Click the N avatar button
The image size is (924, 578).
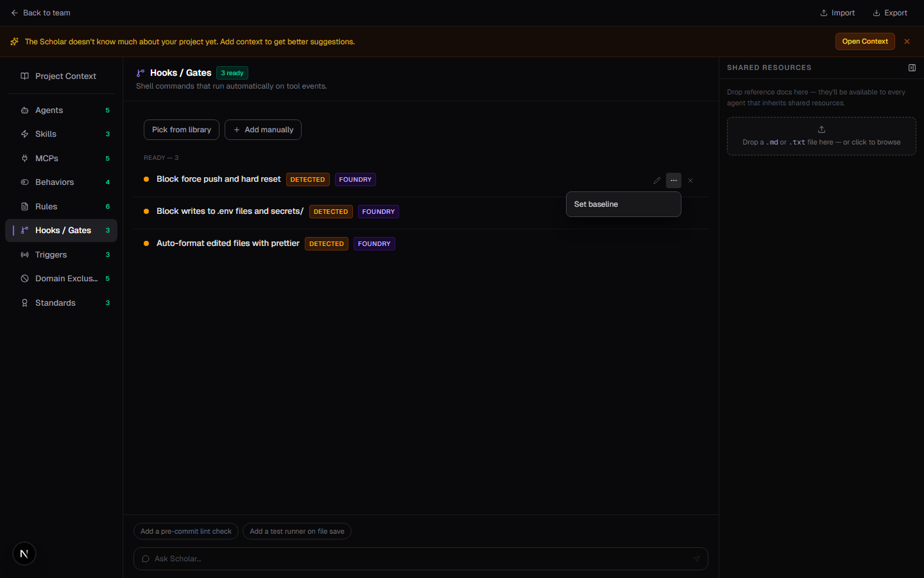[x=24, y=554]
